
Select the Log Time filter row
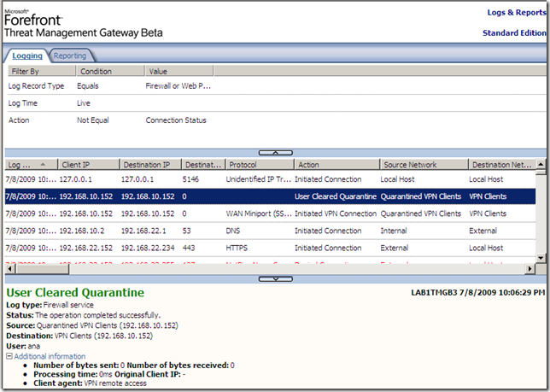pos(275,103)
